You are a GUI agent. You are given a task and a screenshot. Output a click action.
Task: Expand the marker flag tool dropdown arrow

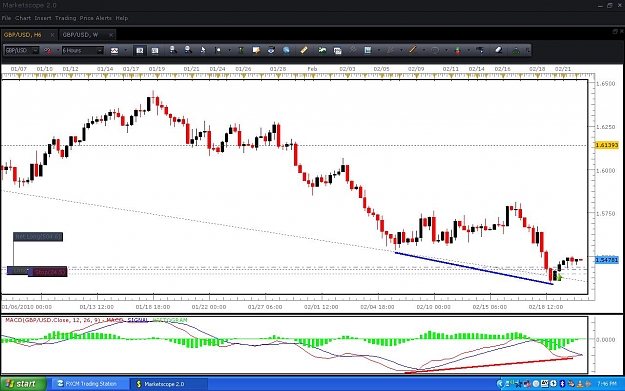(229, 51)
